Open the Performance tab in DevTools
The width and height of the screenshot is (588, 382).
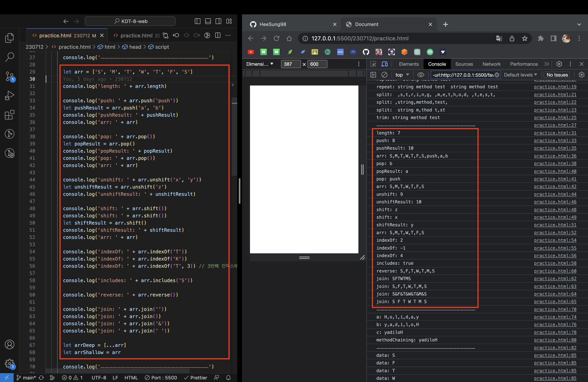tap(524, 64)
